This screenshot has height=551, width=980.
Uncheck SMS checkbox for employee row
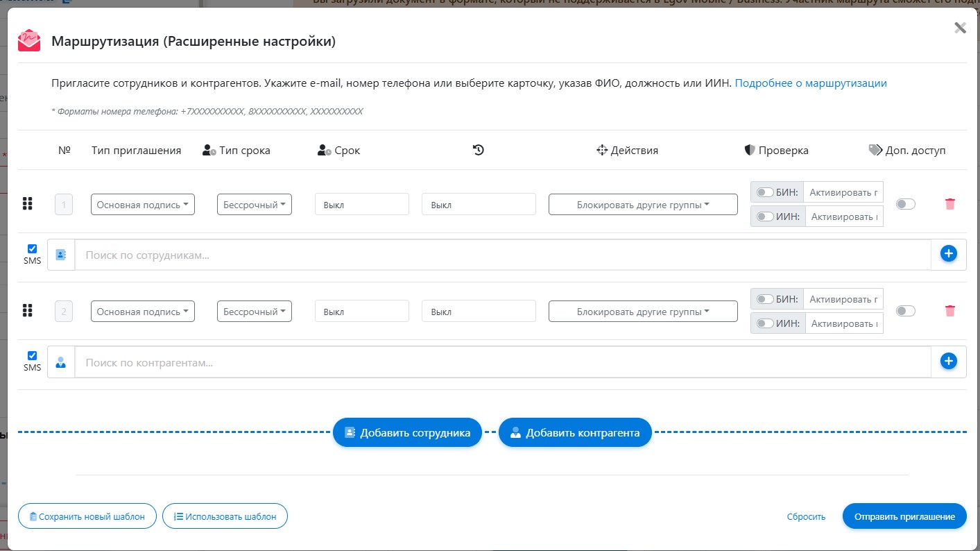(x=32, y=248)
